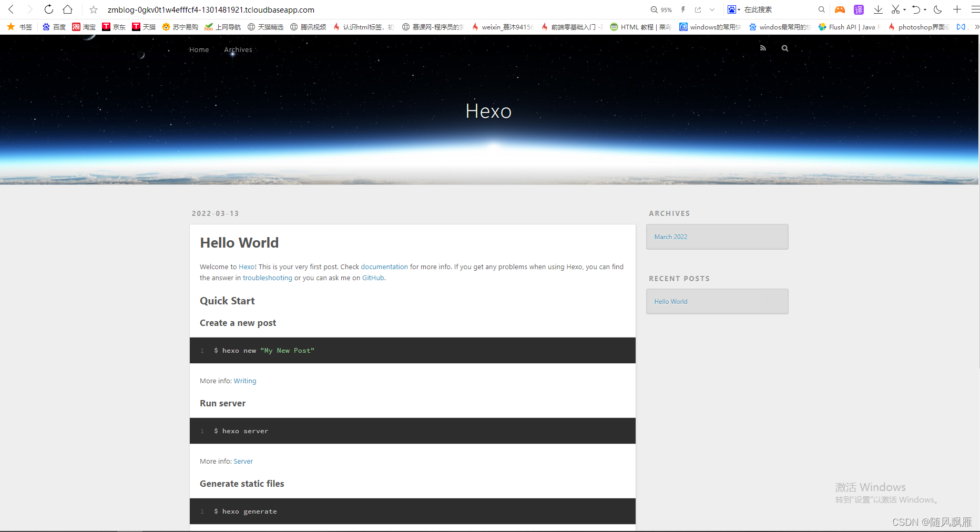The width and height of the screenshot is (980, 532).
Task: Go to the Home nav item
Action: tap(199, 49)
